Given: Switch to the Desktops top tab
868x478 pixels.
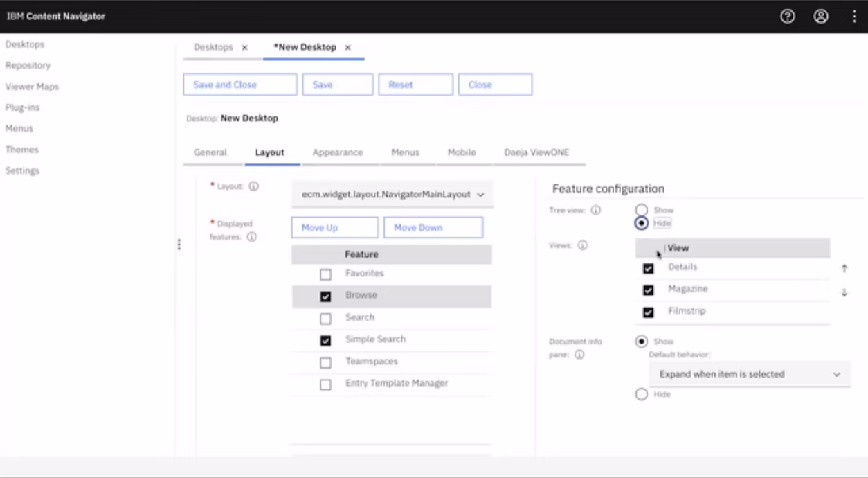Looking at the screenshot, I should pyautogui.click(x=214, y=48).
